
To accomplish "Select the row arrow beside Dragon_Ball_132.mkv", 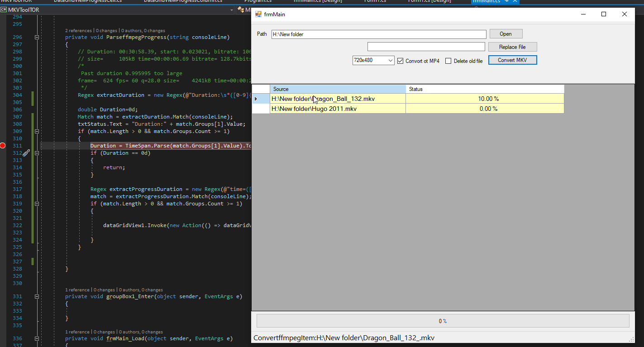I will (x=256, y=99).
